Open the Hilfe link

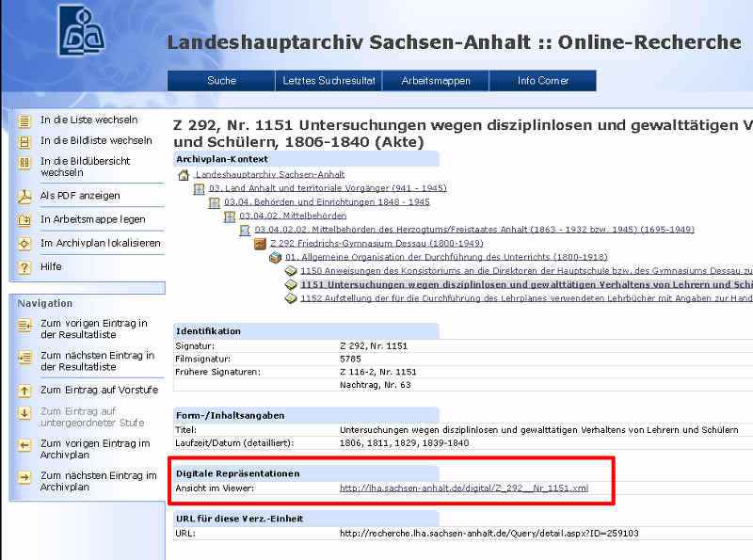pos(51,266)
